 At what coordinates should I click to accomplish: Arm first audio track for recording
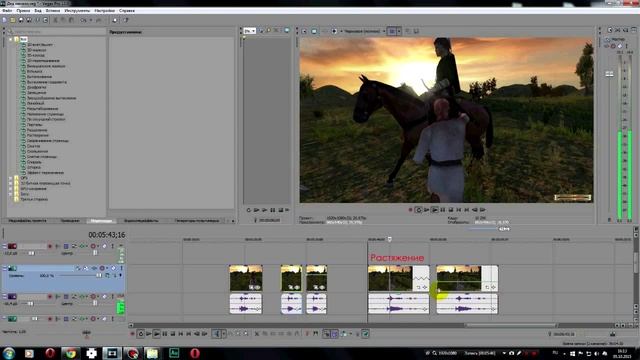pyautogui.click(x=50, y=246)
